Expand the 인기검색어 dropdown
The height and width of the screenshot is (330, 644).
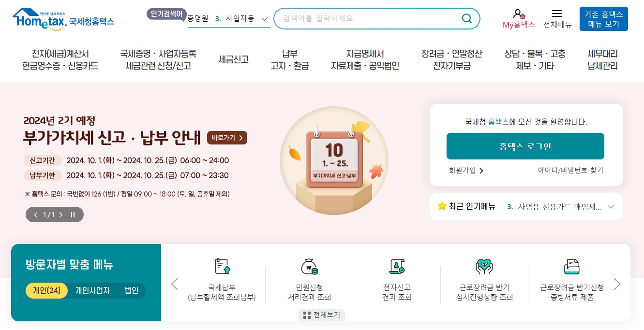264,18
